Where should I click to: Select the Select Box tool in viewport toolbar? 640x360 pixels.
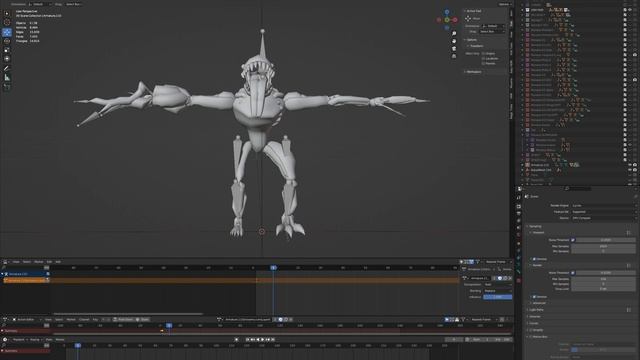(x=7, y=13)
